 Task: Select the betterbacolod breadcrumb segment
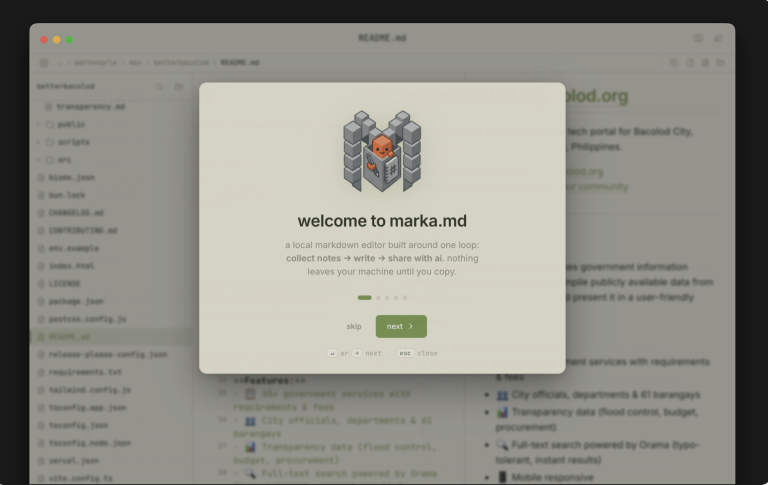point(181,63)
